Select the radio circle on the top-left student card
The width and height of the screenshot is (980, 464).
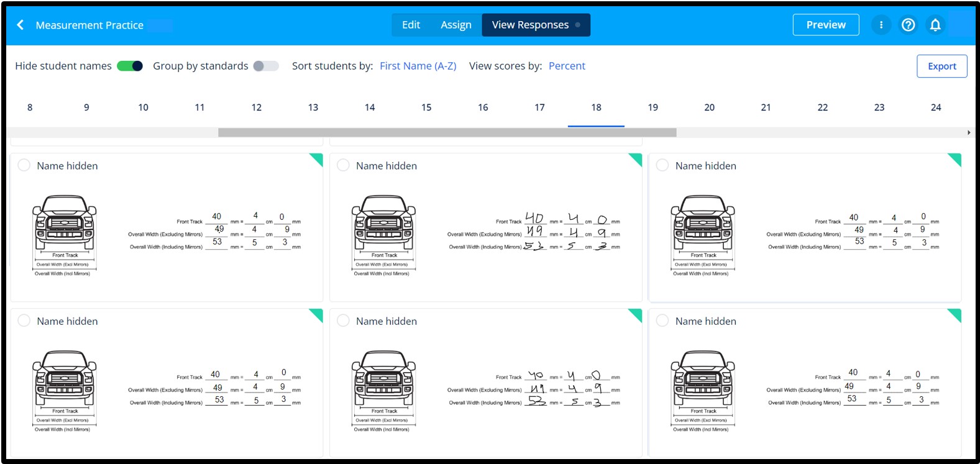(24, 165)
